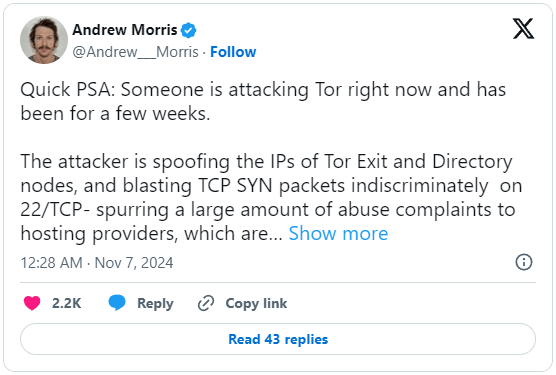Click the hosting providers line of text
Screen dimensions: 556x375
(x=151, y=234)
